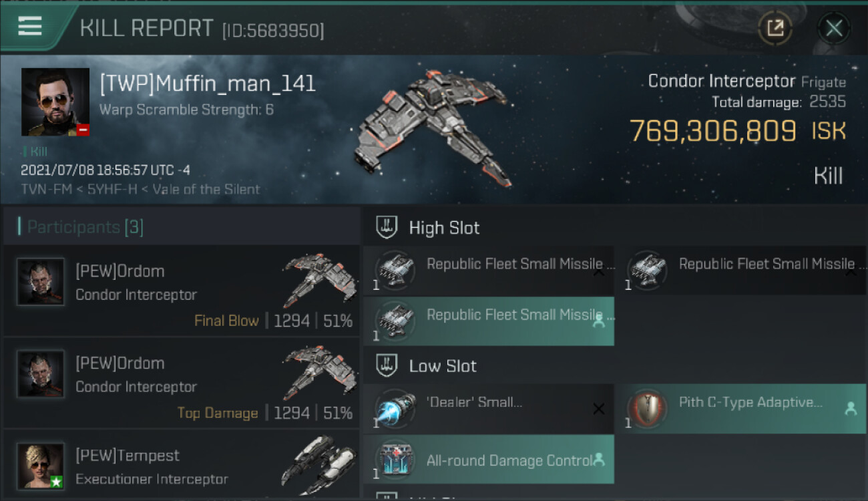Screen dimensions: 868x501
Task: Select Ordom's Top Damage participant entry
Action: [182, 383]
